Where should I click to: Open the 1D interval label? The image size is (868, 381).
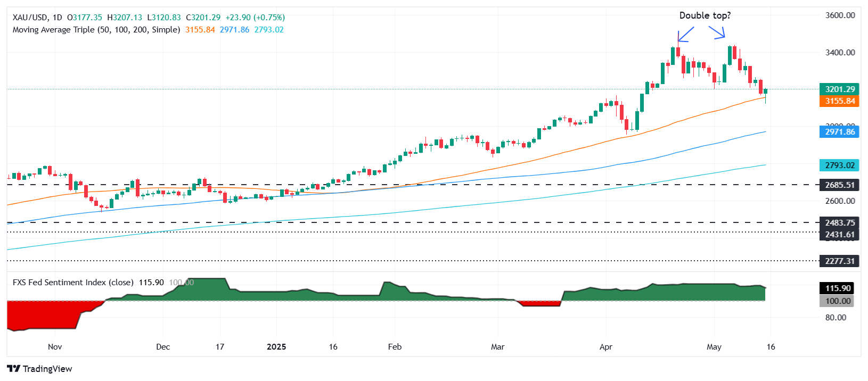57,18
